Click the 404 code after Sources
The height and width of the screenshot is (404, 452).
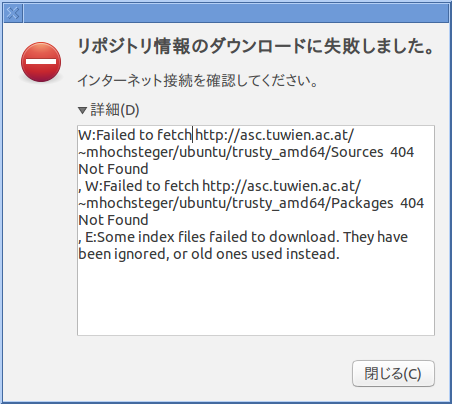coord(402,152)
